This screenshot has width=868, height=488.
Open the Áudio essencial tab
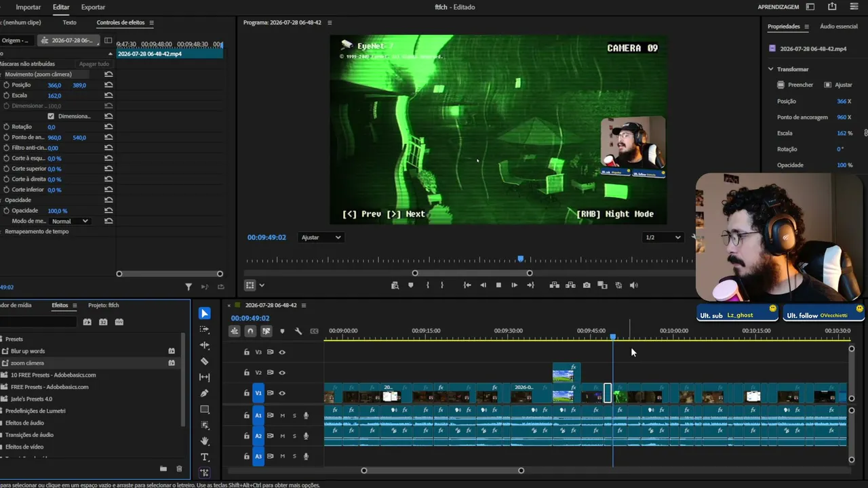click(x=839, y=26)
